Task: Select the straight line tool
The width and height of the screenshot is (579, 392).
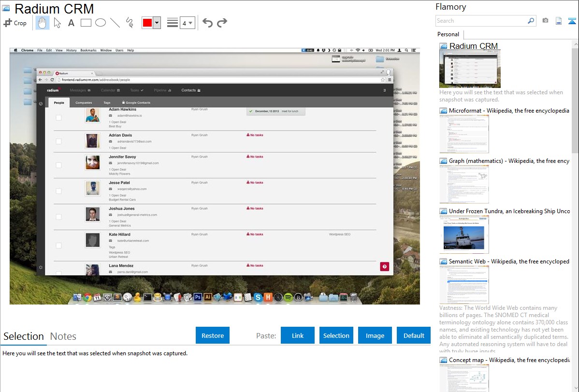Action: tap(115, 23)
